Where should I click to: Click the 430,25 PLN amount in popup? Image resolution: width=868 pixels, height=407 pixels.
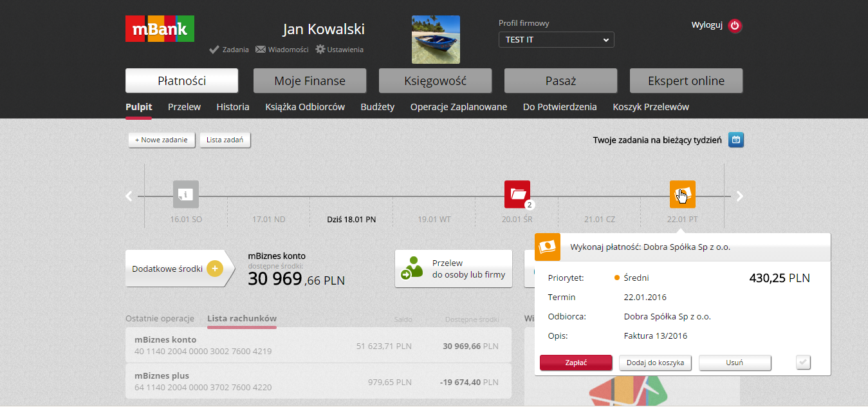pos(779,278)
